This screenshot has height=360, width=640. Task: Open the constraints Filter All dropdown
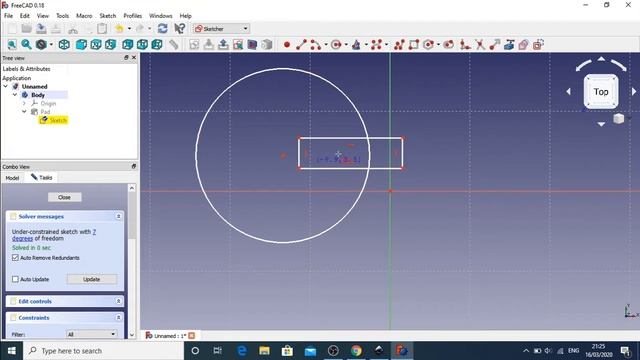(x=91, y=334)
